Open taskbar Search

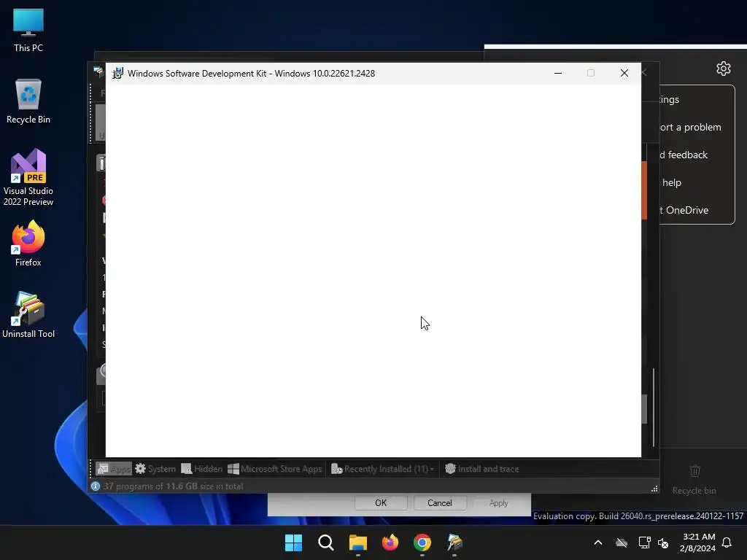326,542
